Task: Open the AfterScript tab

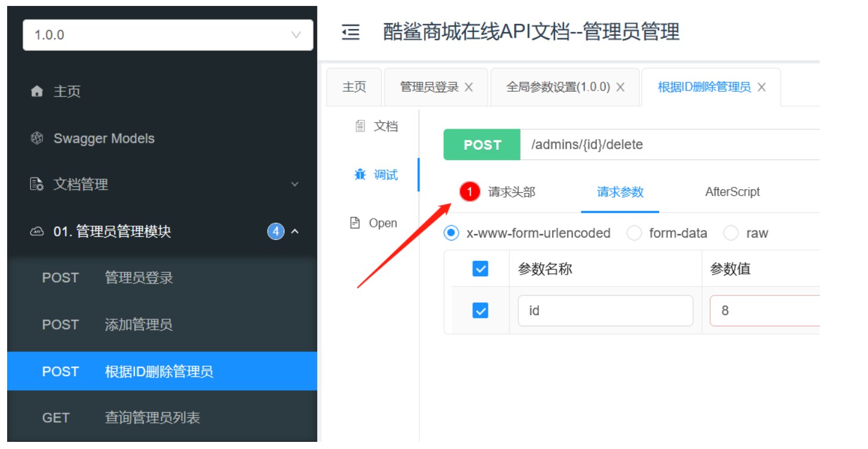Action: 732,192
